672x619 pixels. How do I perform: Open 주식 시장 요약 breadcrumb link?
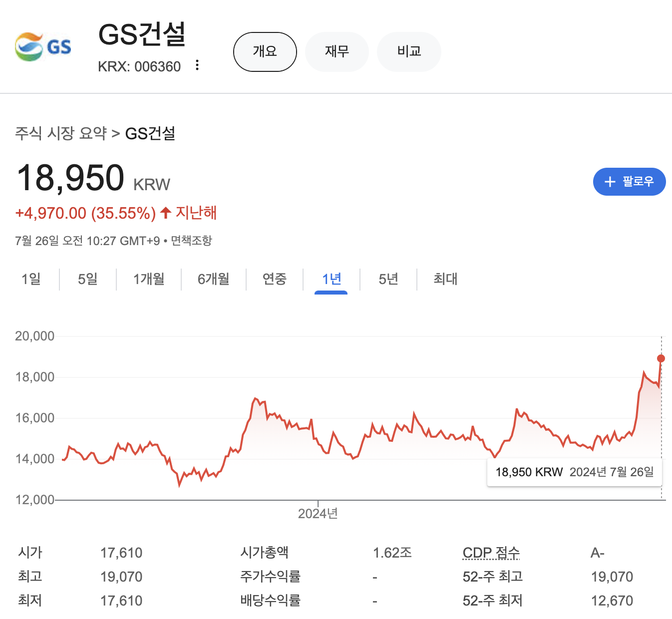pyautogui.click(x=61, y=133)
